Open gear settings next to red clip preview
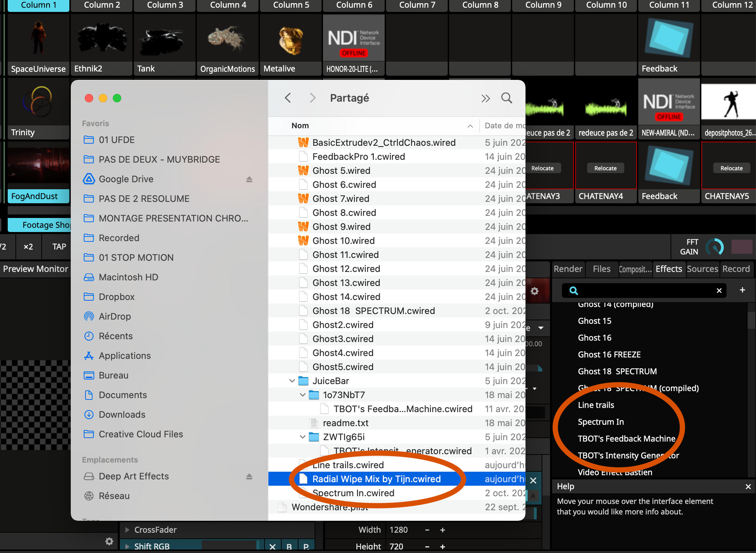 535,291
